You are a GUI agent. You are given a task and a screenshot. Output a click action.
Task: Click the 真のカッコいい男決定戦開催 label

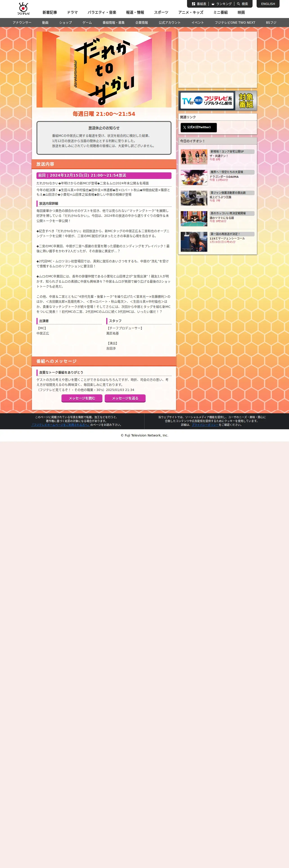[x=232, y=213]
